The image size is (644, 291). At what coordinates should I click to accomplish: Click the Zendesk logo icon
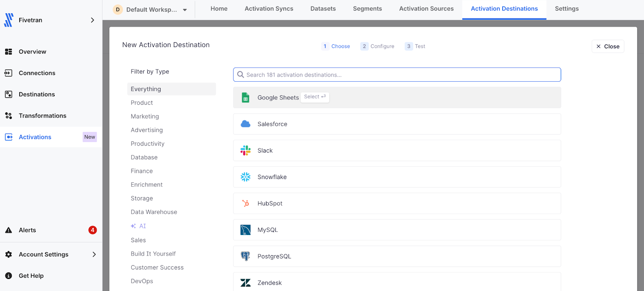click(246, 283)
